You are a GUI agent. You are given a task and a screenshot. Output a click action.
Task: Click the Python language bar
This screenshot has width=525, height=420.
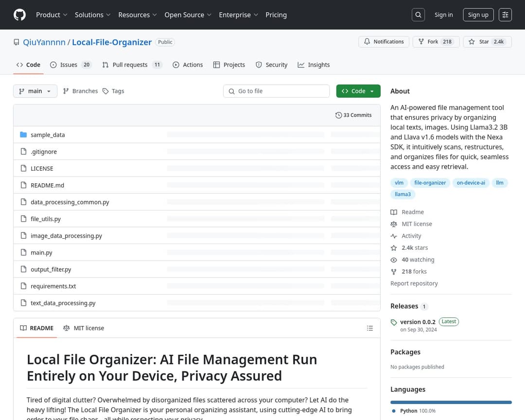(451, 402)
